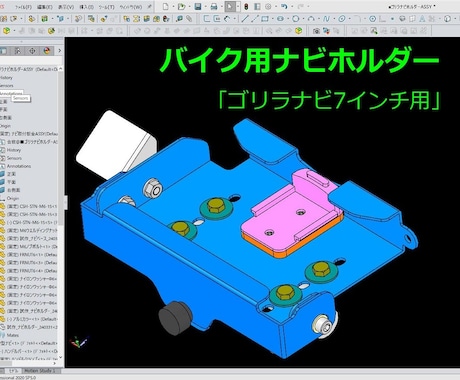Image resolution: width=460 pixels, height=380 pixels.
Task: Open the 表示(V) menu
Action: click(x=66, y=7)
